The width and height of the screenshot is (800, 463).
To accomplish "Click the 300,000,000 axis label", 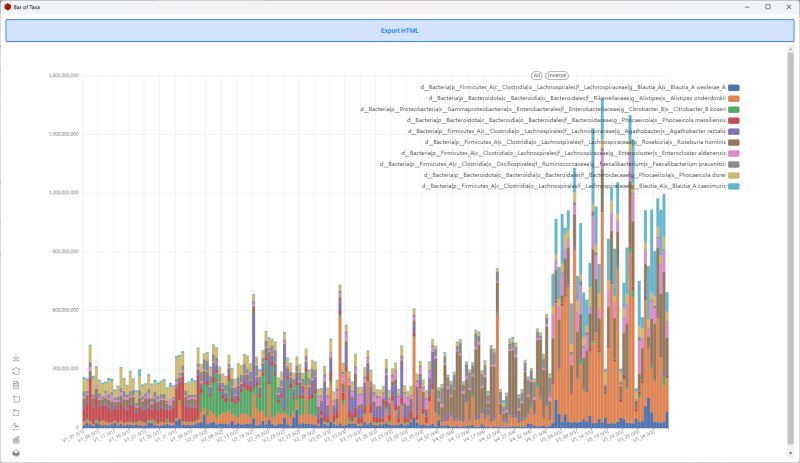I will coord(66,369).
